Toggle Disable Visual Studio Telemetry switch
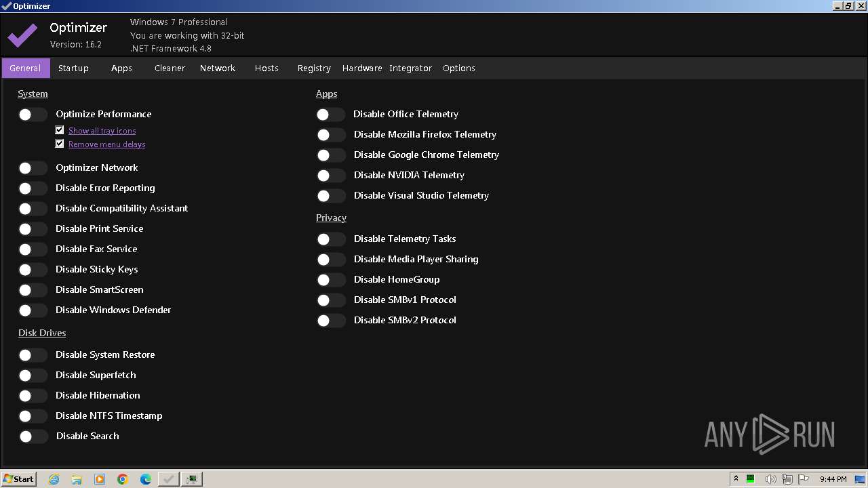 click(331, 196)
